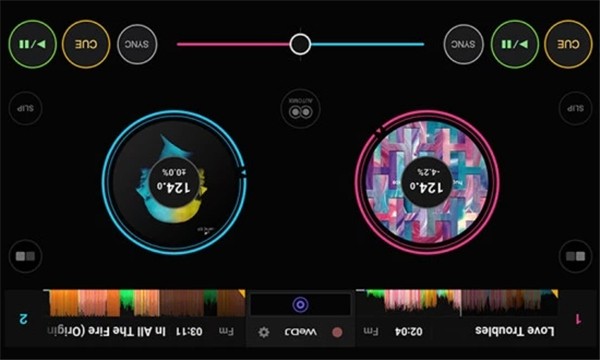The height and width of the screenshot is (360, 600).
Task: Click the In All The Fire waveform overview
Action: point(145,303)
